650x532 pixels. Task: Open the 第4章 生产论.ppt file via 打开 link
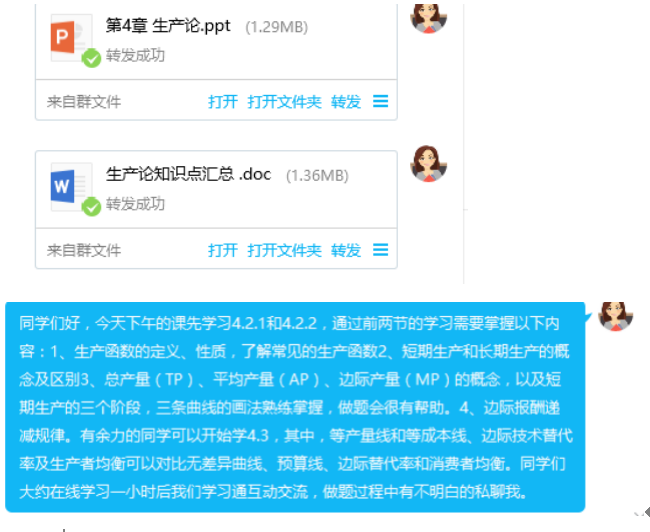223,102
